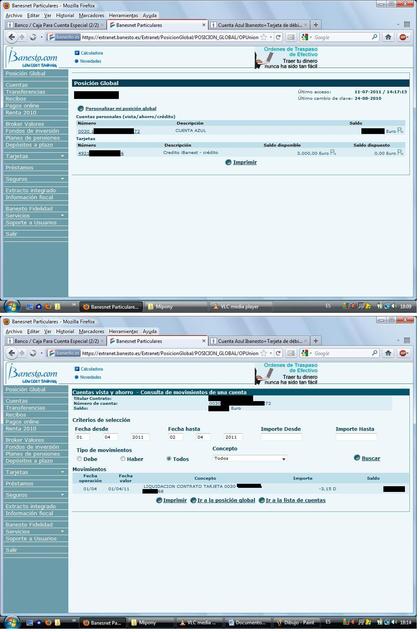The height and width of the screenshot is (632, 420).
Task: Click Back arrow in movimientos window
Action: pyautogui.click(x=12, y=353)
